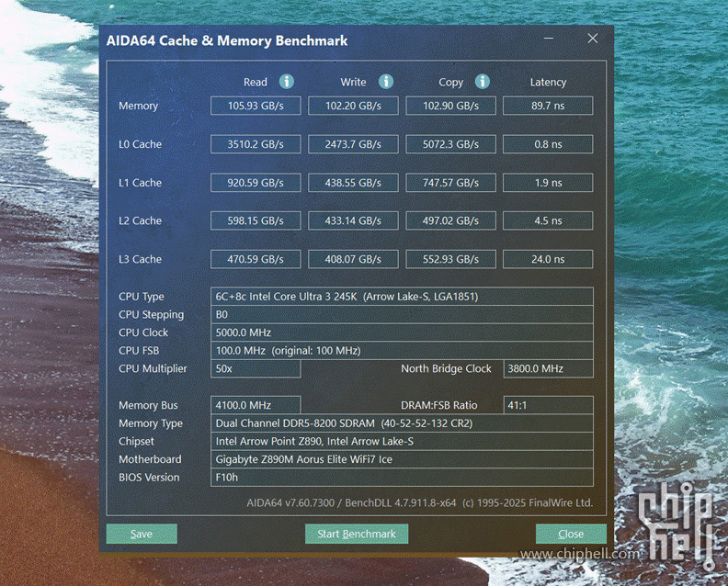This screenshot has height=586, width=728.
Task: Click the Memory Bus field 4100.0 MHz
Action: [x=256, y=405]
